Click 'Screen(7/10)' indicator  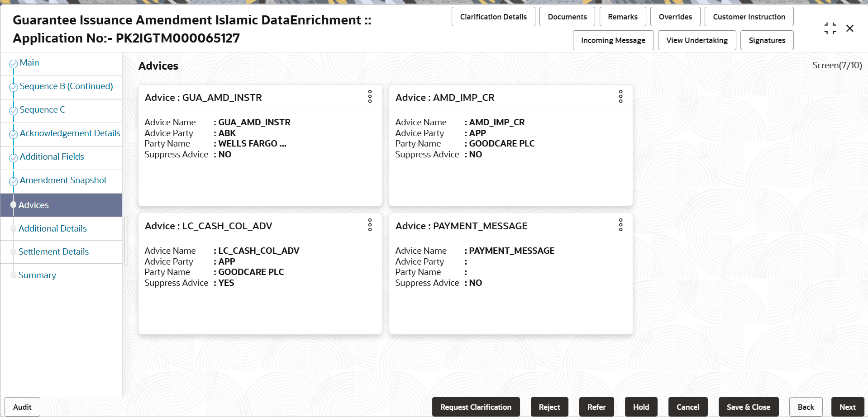tap(837, 66)
